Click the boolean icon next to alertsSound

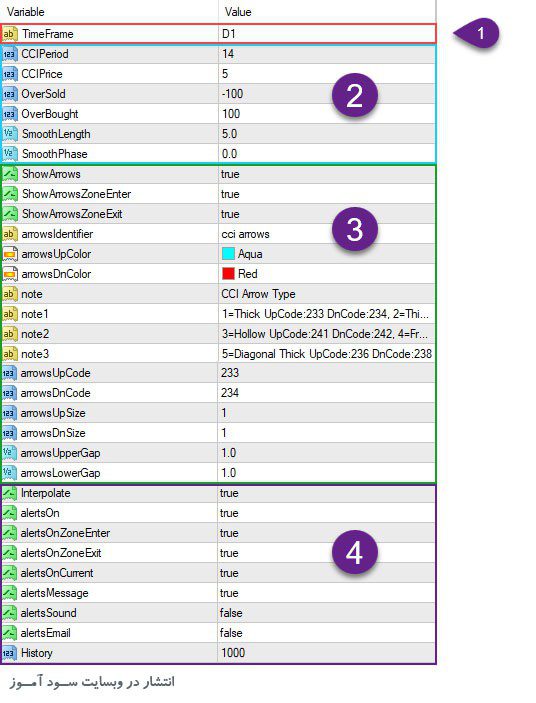pos(9,613)
